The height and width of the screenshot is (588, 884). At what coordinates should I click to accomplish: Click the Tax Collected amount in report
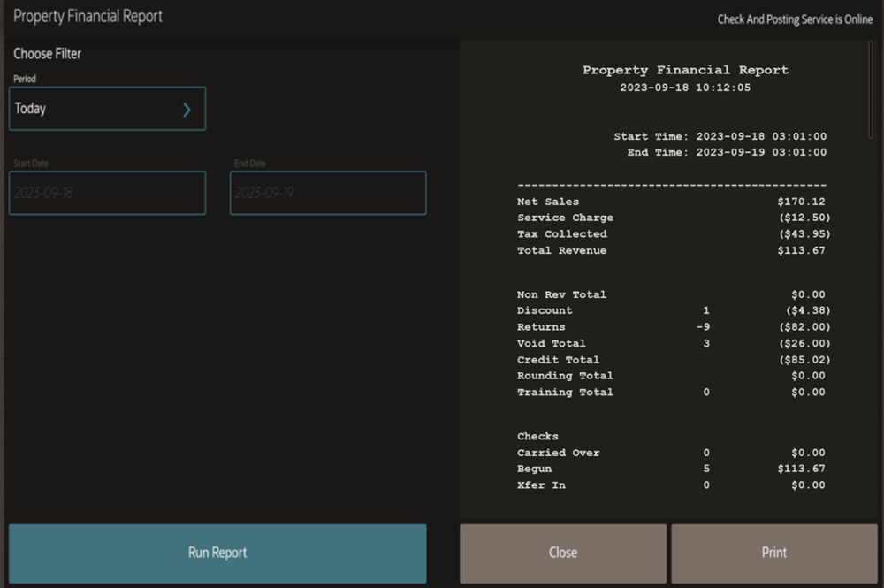click(804, 234)
